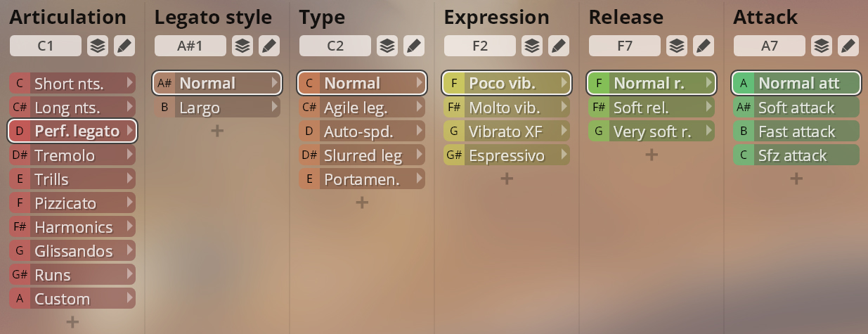
Task: Click the pencil edit icon under Type
Action: (x=413, y=46)
